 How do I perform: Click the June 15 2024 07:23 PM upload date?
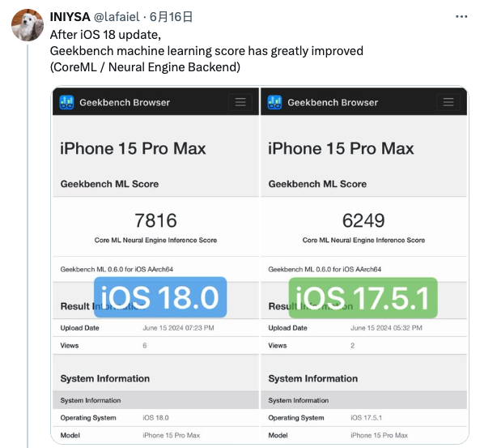[x=178, y=328]
